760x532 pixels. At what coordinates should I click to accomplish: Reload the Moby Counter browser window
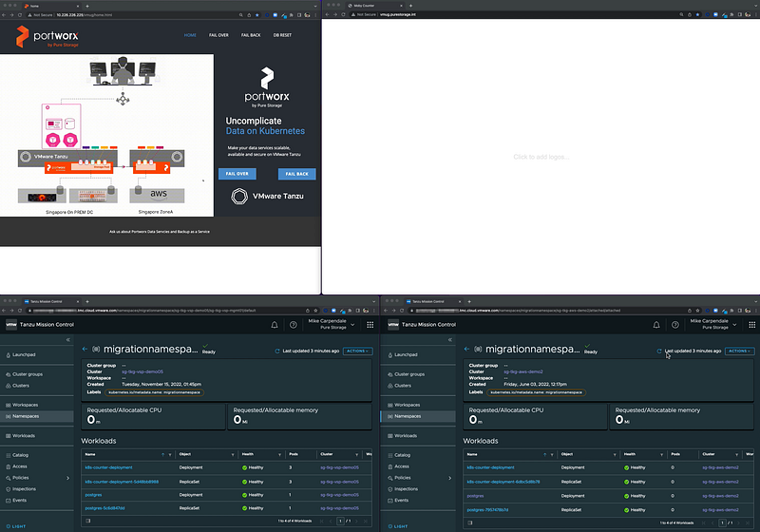tap(343, 14)
